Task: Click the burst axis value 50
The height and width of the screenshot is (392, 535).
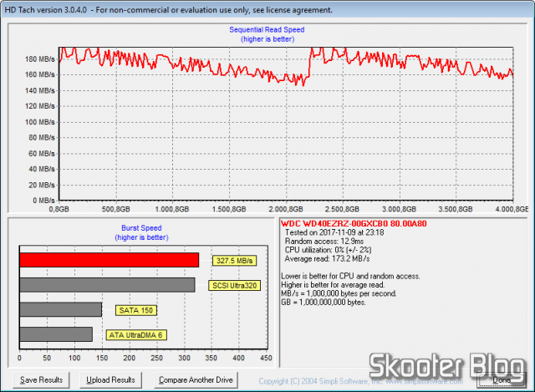Action: 47,358
